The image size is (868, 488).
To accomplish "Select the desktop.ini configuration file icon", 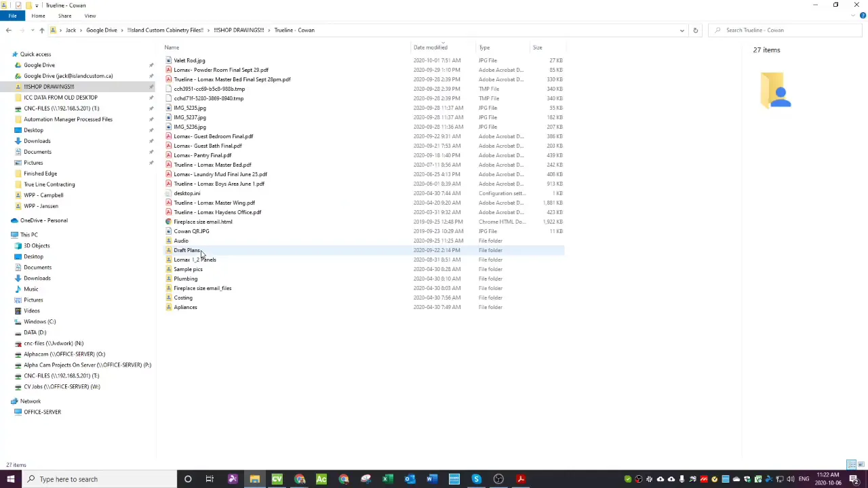I will click(169, 193).
